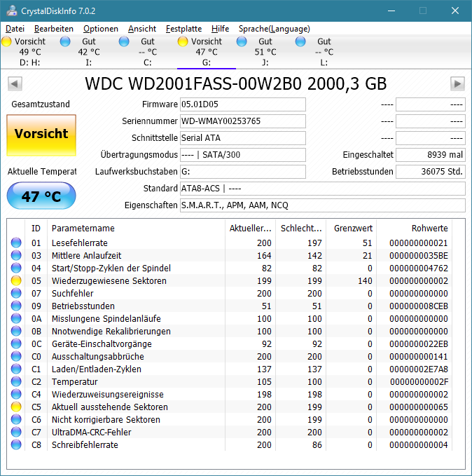Image resolution: width=472 pixels, height=476 pixels.
Task: Switch to drive L: label
Action: pyautogui.click(x=324, y=63)
